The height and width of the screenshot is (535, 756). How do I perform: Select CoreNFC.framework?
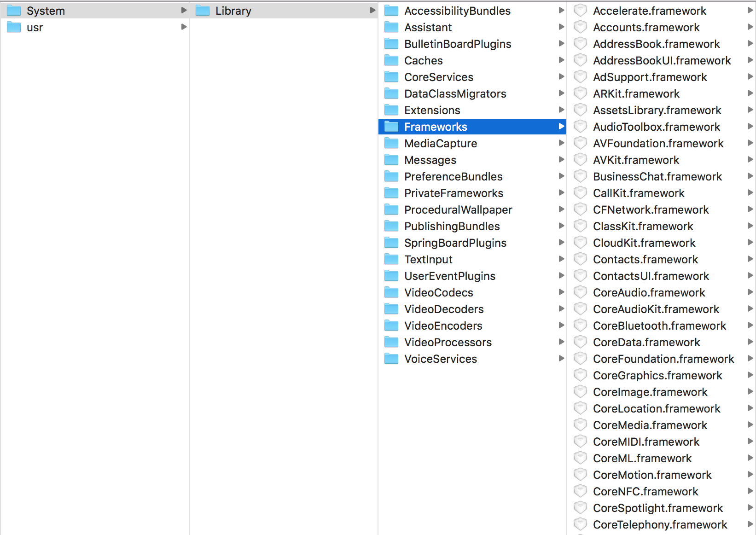point(662,491)
